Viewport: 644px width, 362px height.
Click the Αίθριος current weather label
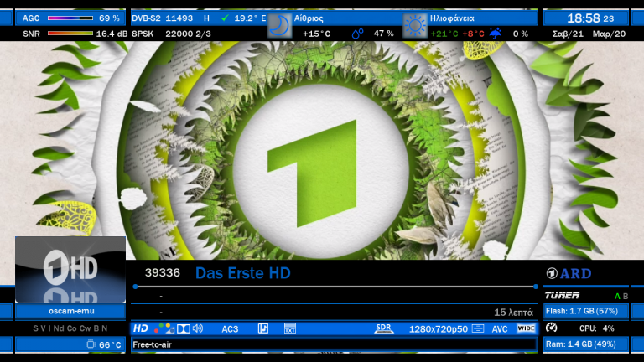[309, 18]
